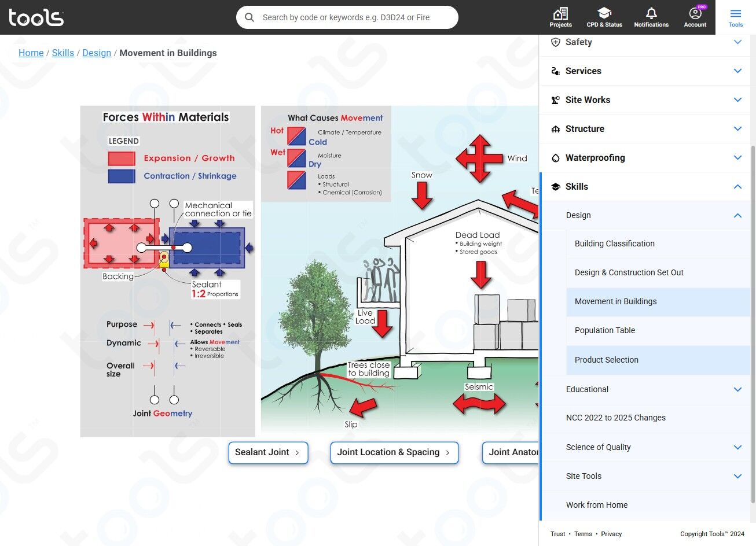Click the Loads legend swatch

[296, 180]
